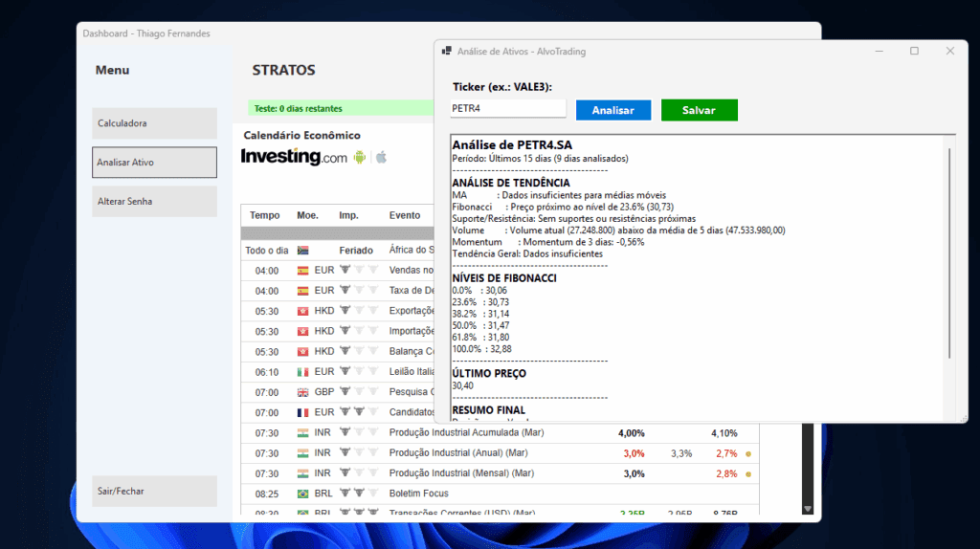Click bull importance icons in Boletim Focus row
This screenshot has width=980, height=549.
pos(359,493)
